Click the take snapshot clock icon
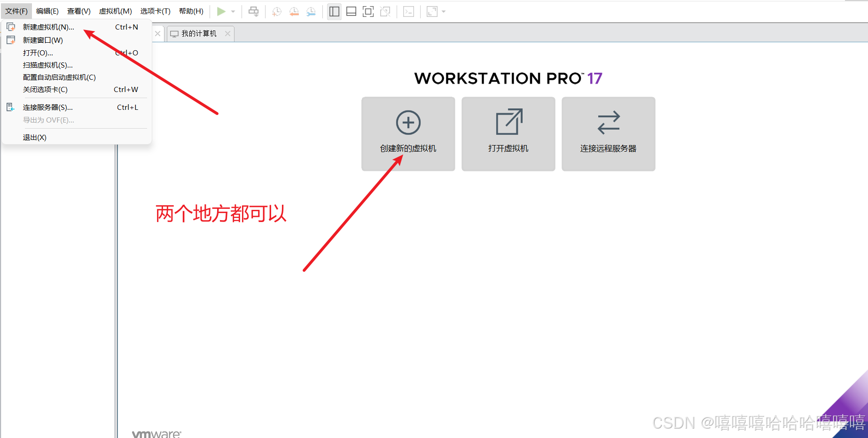Image resolution: width=868 pixels, height=438 pixels. point(277,12)
